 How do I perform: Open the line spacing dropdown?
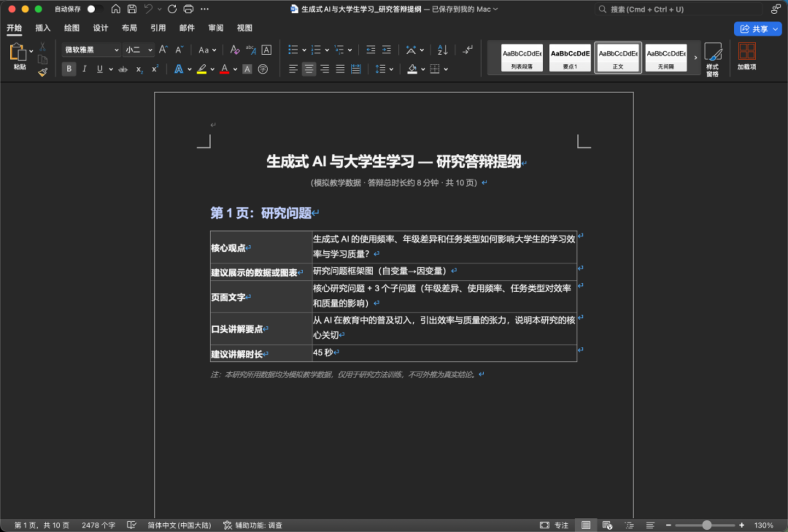(385, 69)
